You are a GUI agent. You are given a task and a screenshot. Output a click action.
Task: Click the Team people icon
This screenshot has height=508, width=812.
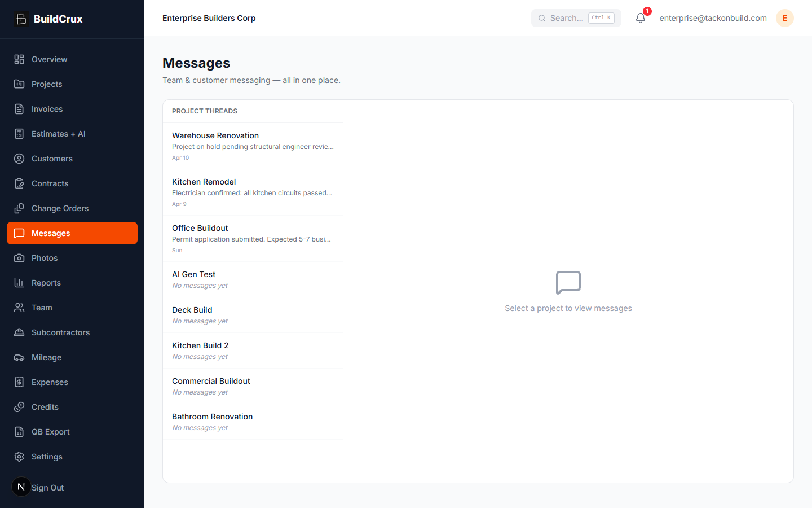pos(19,308)
